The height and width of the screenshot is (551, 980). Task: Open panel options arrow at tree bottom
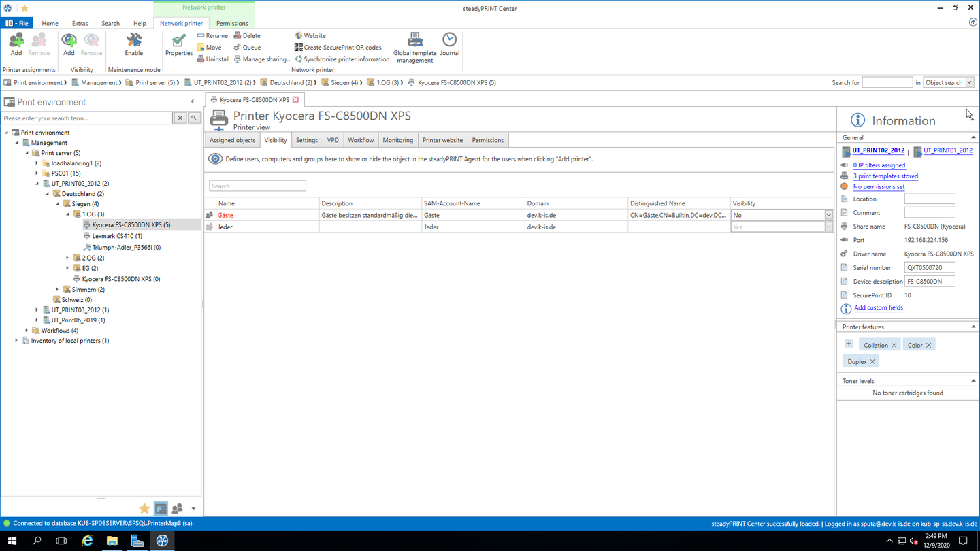pos(193,509)
